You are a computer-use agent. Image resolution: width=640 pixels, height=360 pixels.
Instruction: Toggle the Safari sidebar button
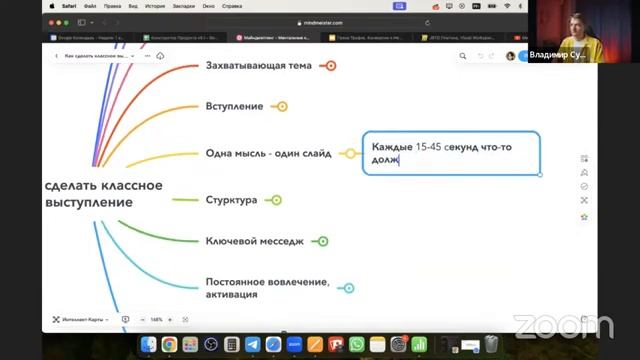coord(82,23)
